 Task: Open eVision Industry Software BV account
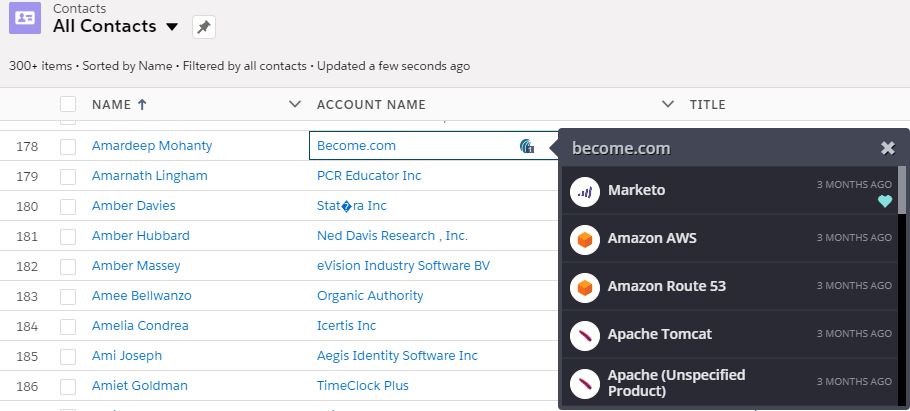click(x=403, y=266)
